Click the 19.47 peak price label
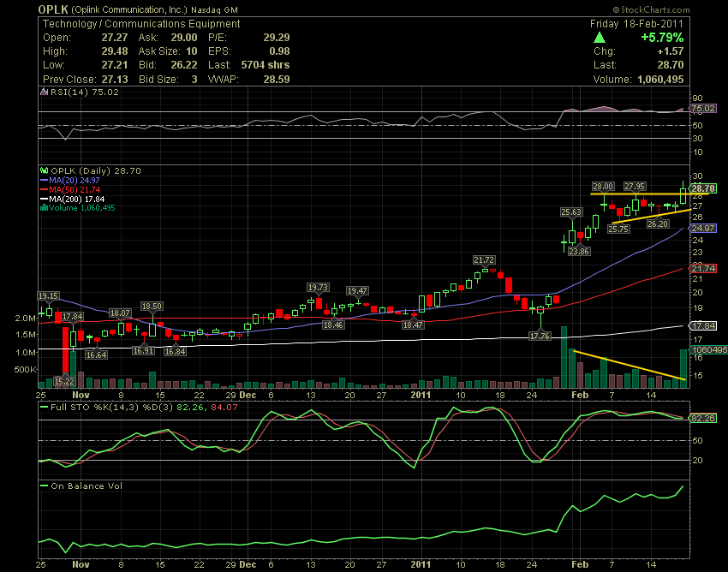The width and height of the screenshot is (728, 572). [357, 290]
